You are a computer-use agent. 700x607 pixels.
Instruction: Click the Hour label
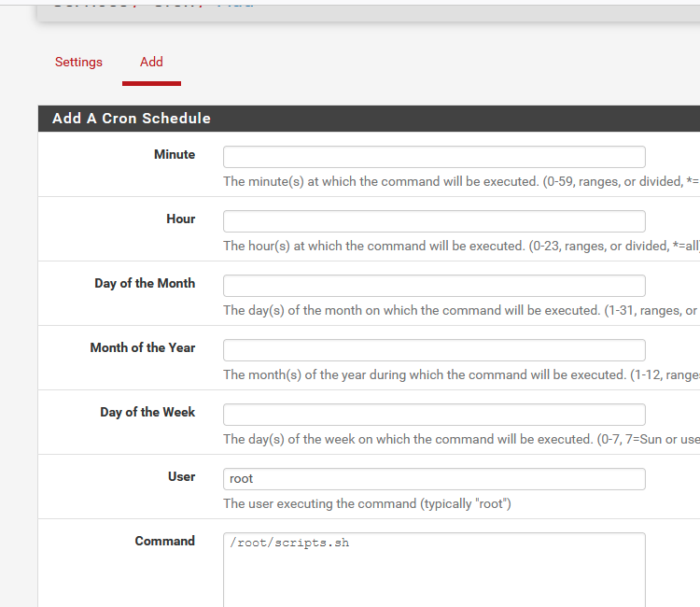181,219
